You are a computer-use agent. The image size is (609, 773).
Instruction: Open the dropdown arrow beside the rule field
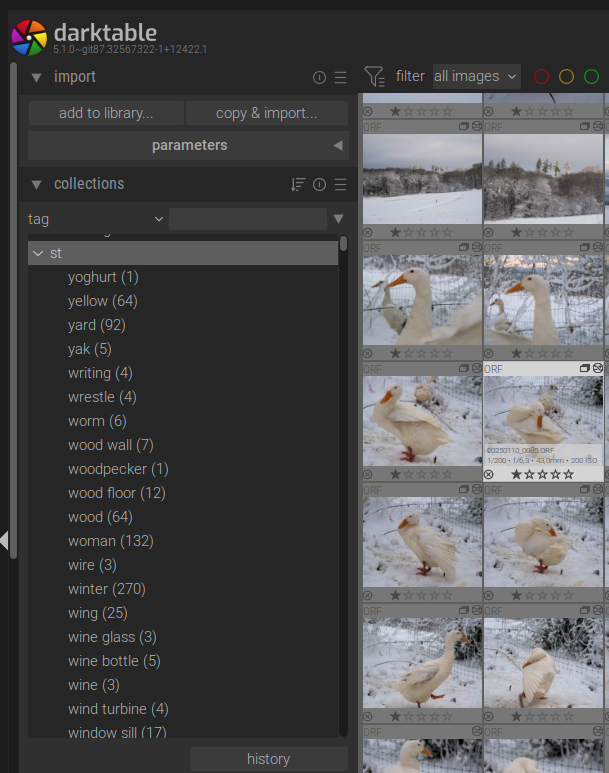click(x=338, y=218)
